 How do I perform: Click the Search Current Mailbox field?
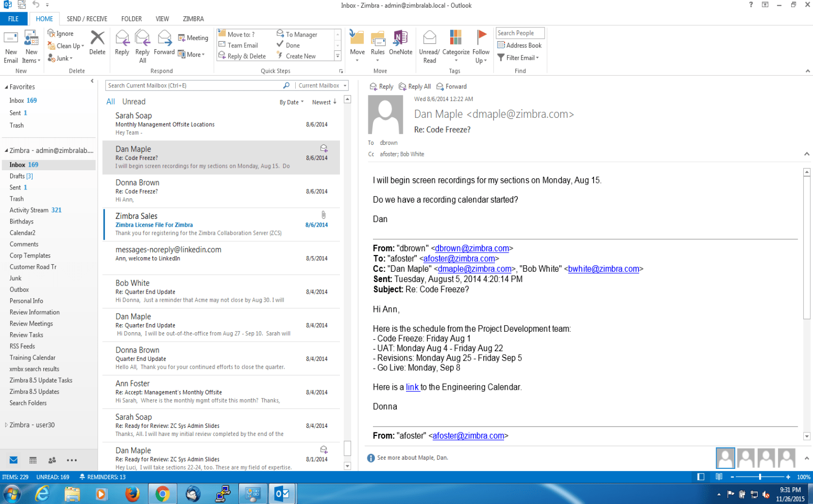(193, 85)
